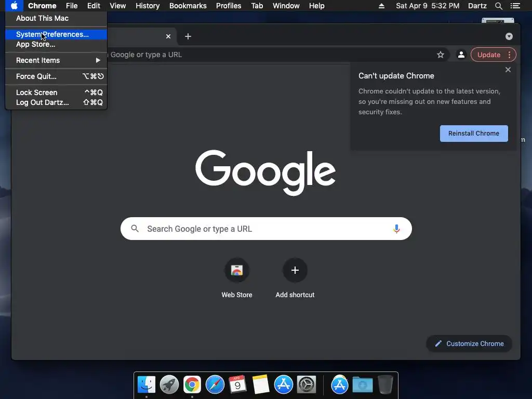This screenshot has width=532, height=399.
Task: Open a new tab with plus button
Action: click(x=188, y=36)
